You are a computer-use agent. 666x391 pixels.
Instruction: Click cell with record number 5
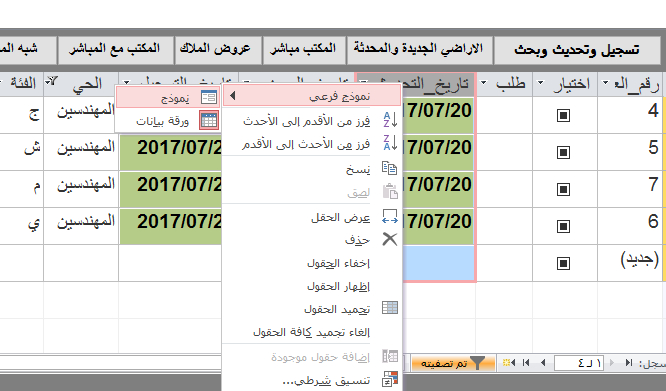pyautogui.click(x=629, y=152)
